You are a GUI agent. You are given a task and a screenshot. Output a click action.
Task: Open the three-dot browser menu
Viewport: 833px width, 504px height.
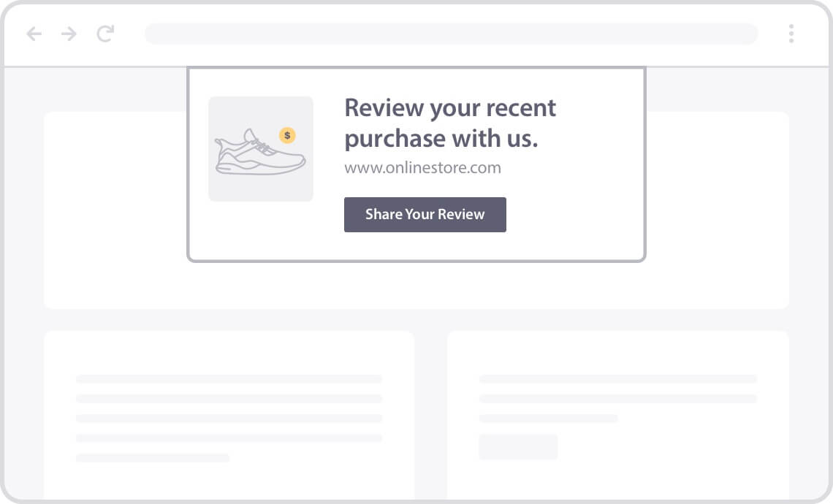(x=791, y=34)
